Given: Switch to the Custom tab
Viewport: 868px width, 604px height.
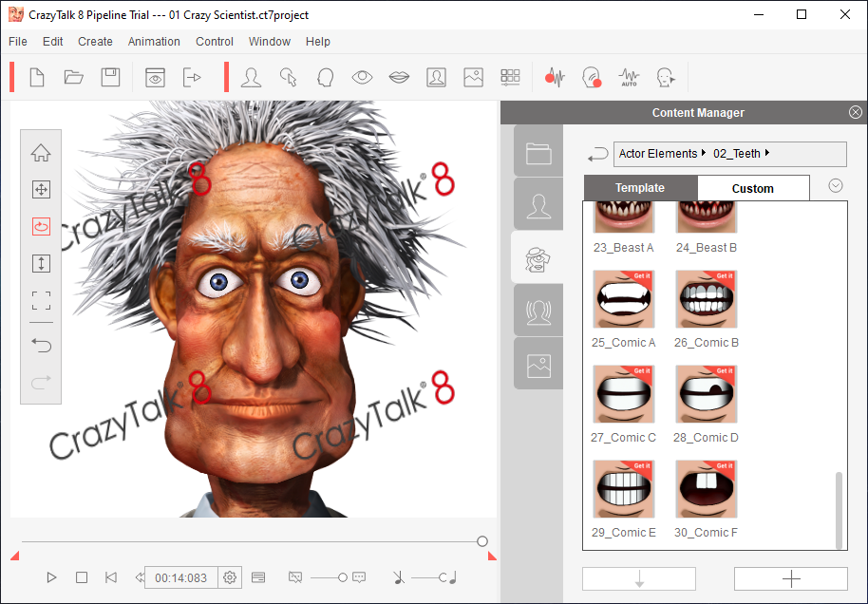Looking at the screenshot, I should tap(753, 188).
